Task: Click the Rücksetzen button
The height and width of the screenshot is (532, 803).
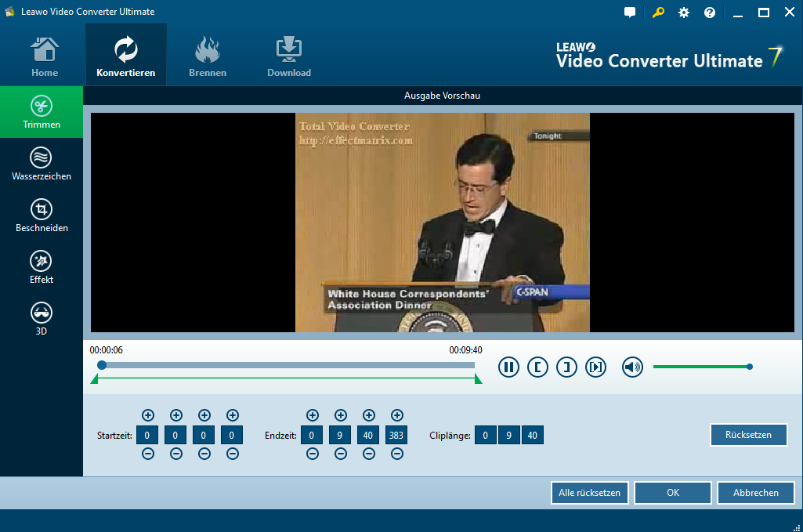Action: (x=748, y=435)
